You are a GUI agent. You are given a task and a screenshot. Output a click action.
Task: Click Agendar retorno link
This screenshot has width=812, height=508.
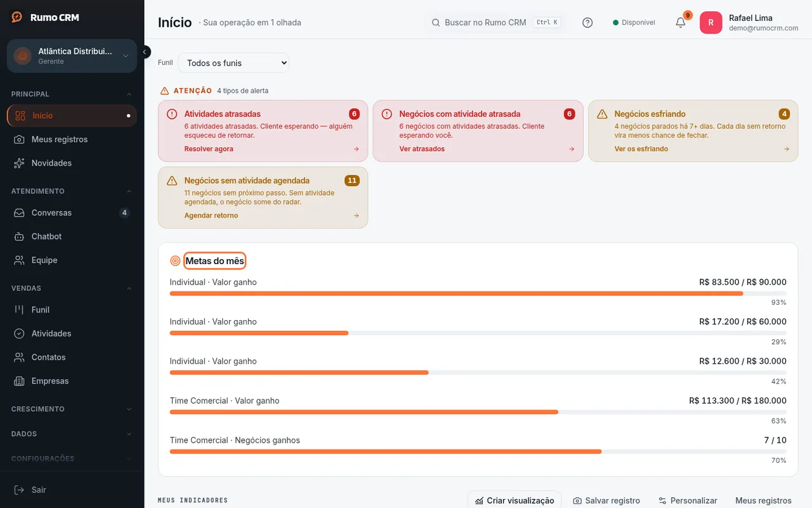pos(211,216)
